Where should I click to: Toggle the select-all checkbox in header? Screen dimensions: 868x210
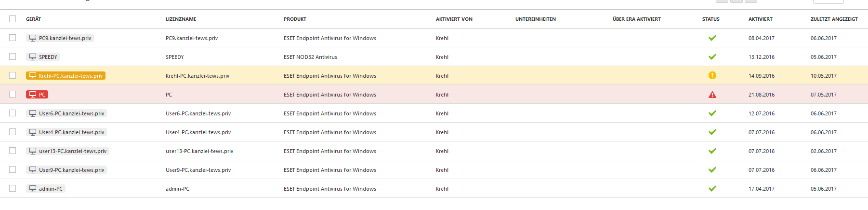pyautogui.click(x=13, y=19)
